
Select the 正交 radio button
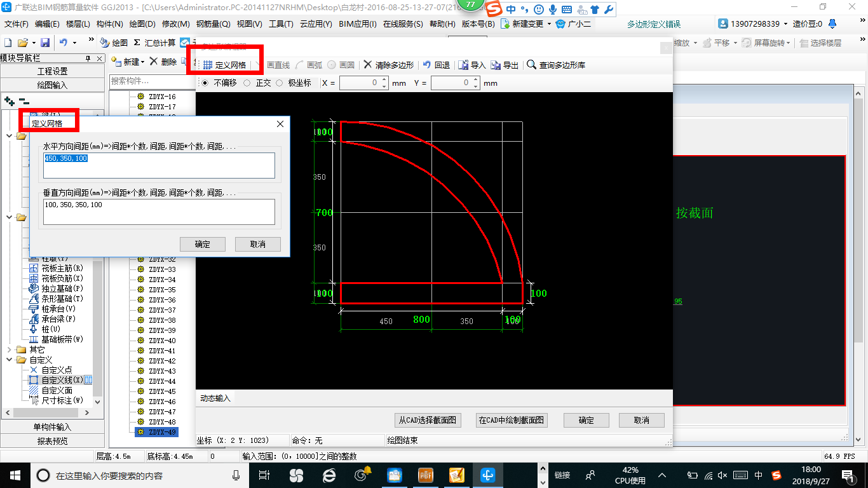tap(247, 83)
